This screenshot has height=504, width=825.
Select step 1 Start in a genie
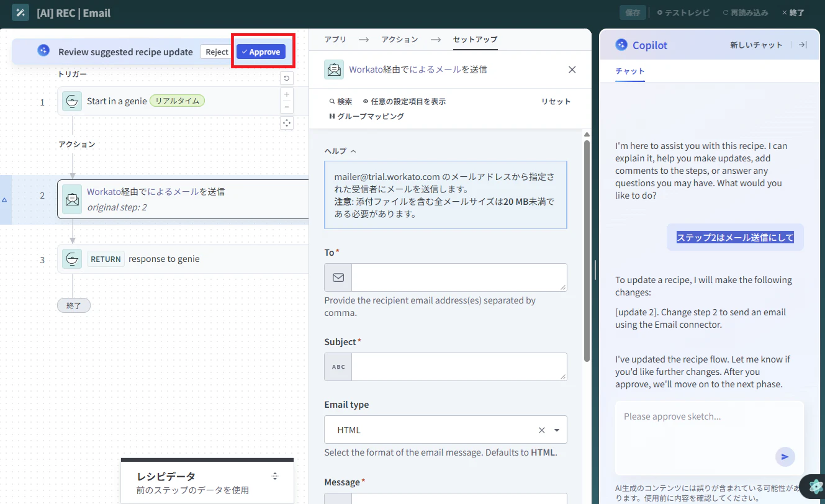tap(183, 101)
